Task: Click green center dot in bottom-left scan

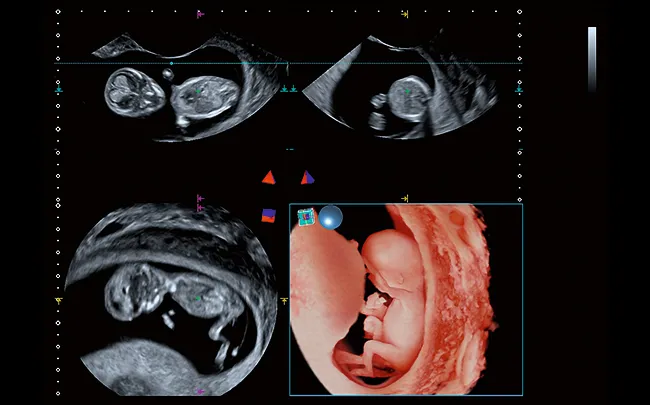Action: point(198,298)
